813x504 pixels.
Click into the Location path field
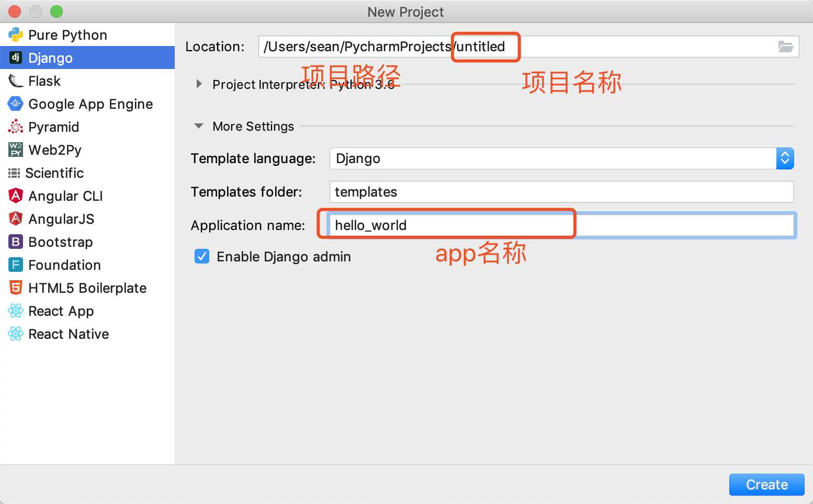[x=528, y=47]
